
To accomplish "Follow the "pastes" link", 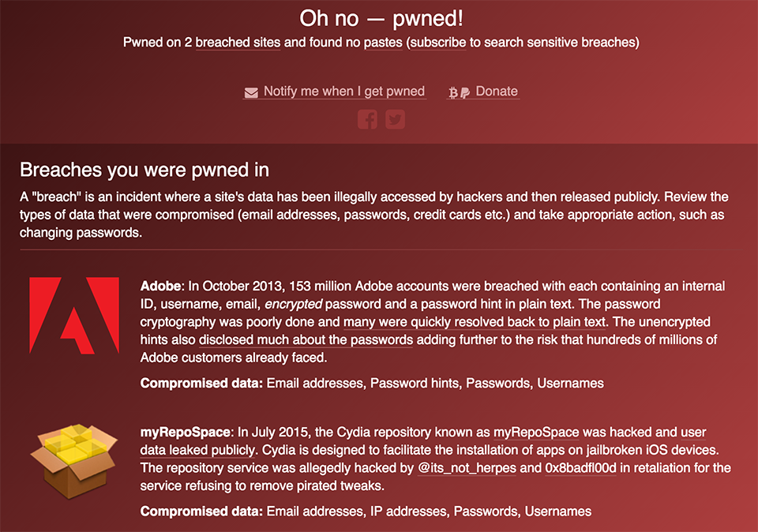I will click(383, 43).
